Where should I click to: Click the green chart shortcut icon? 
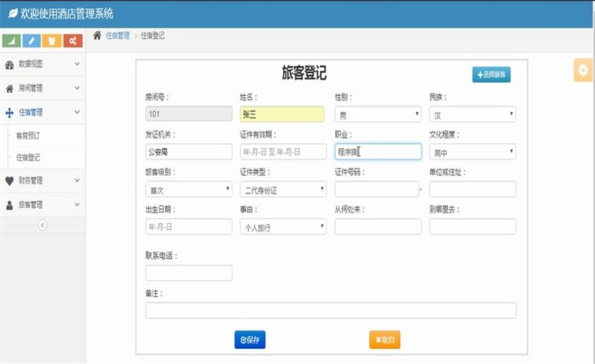(x=11, y=40)
